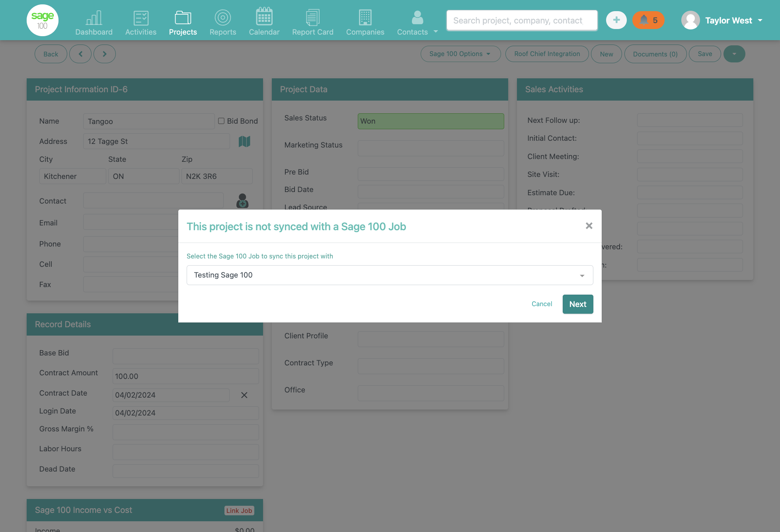The height and width of the screenshot is (532, 780).
Task: Open Taylor West user menu caret
Action: coord(760,20)
